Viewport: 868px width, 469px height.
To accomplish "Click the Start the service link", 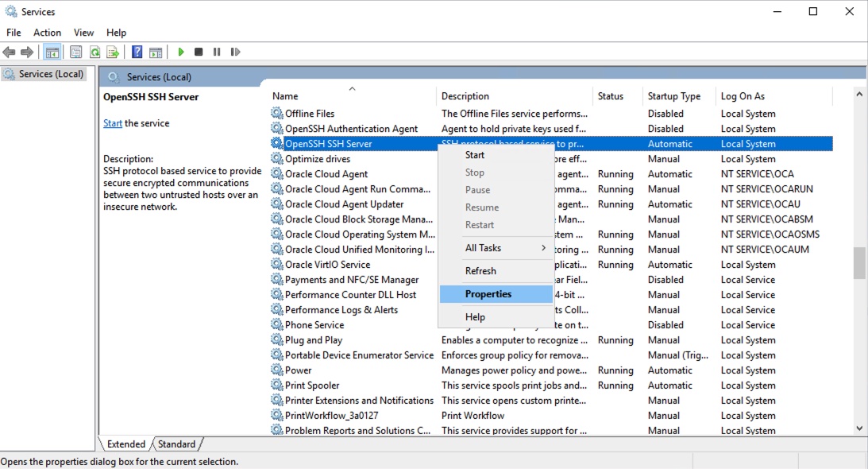I will (x=113, y=122).
